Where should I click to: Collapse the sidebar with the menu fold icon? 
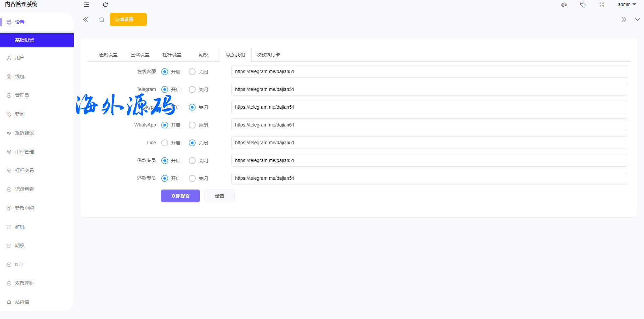pos(87,5)
